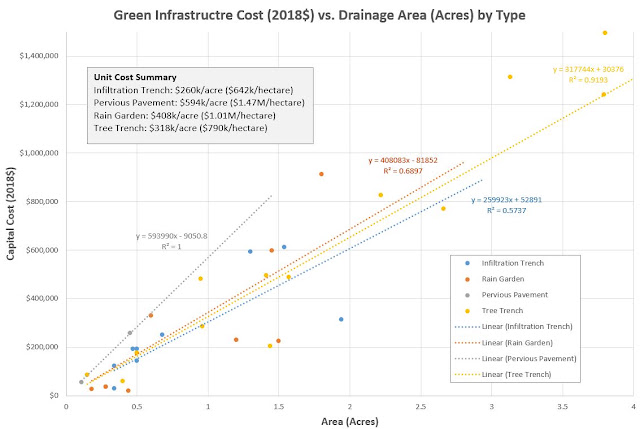Click the 'Linear (Rain Garden)' legend entry
This screenshot has height=429, width=640.
pyautogui.click(x=504, y=343)
